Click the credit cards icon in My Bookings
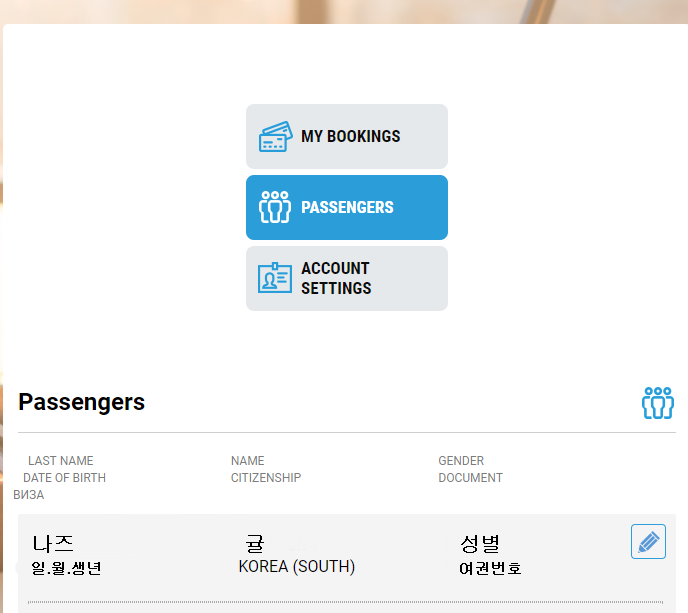Screen dimensions: 688x613 point(276,136)
